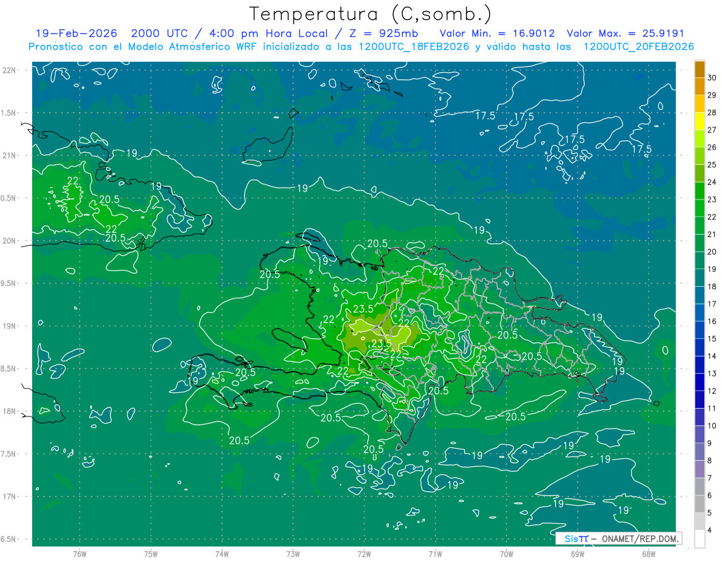
Task: Click the colorbar label "28"
Action: (712, 112)
